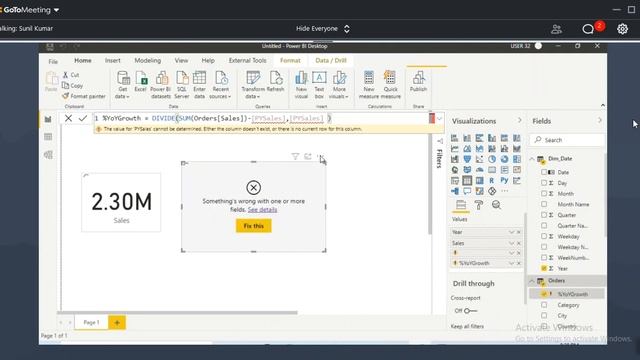Click Enter data in the ribbon
Viewport: 640px width, 360px height.
[x=200, y=85]
